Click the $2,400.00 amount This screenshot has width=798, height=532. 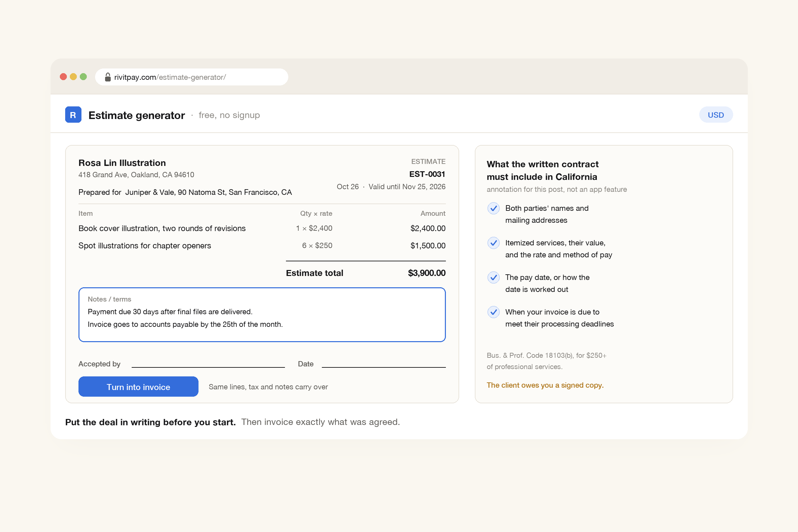[x=428, y=228]
